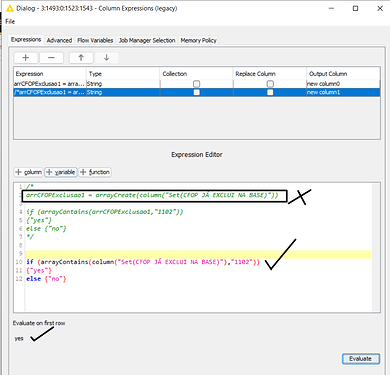Click the warning triangle dialog icon
Screen dimensions: 390x375
[x=10, y=8]
